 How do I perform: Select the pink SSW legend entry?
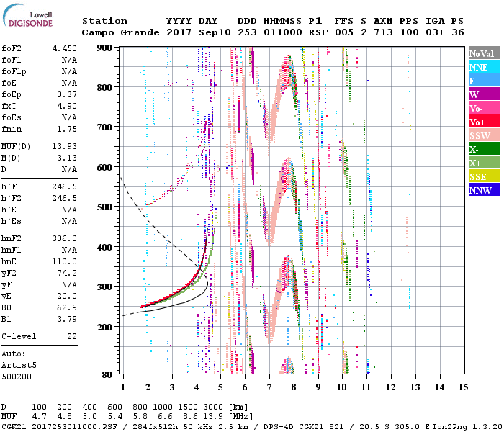pos(483,135)
